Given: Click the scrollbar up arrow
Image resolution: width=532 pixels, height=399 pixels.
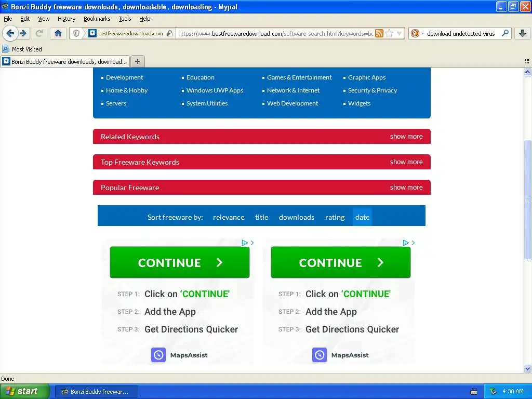Looking at the screenshot, I should pyautogui.click(x=527, y=72).
